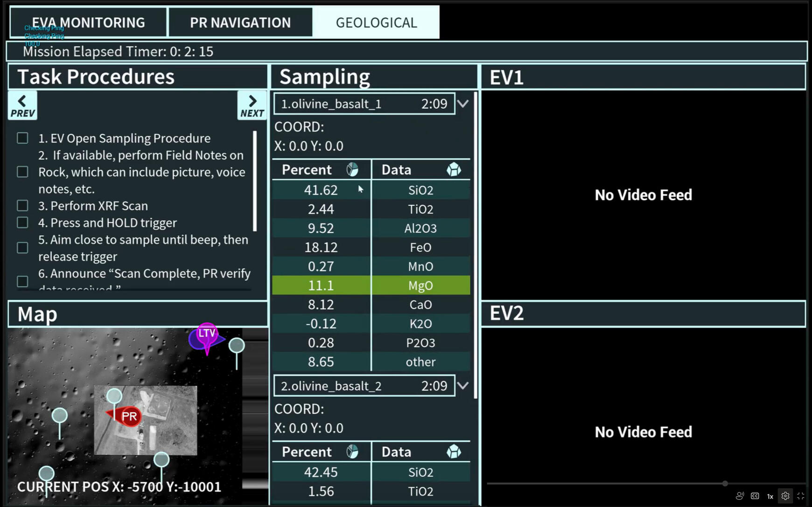
Task: Click the pie chart icon in olivine_basalt_2 table
Action: [352, 452]
